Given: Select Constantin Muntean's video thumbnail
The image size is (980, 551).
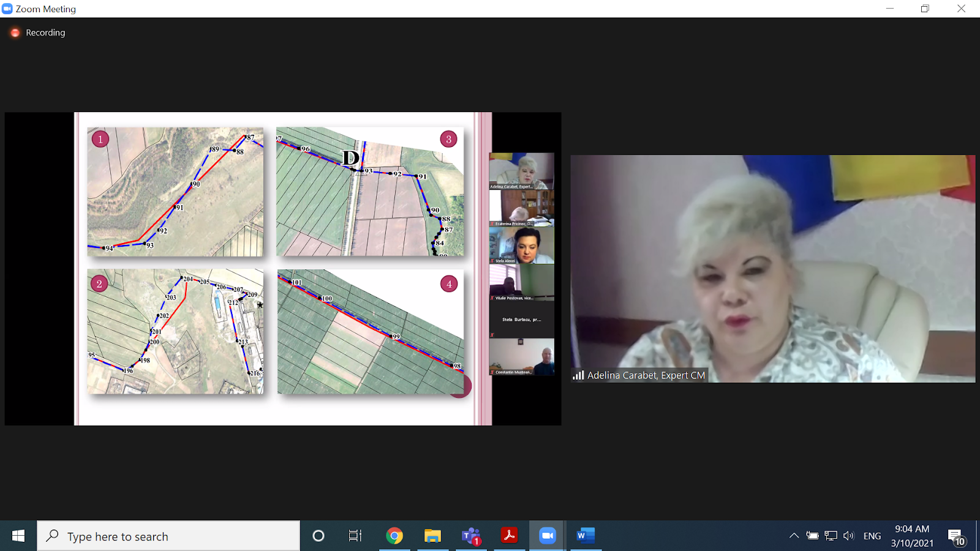Looking at the screenshot, I should [522, 356].
